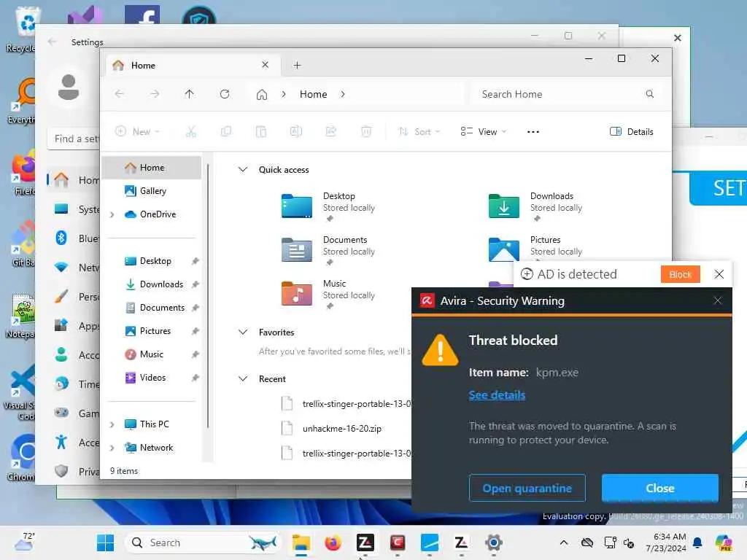Viewport: 747px width, 560px height.
Task: Click the search magnifier in Search Home
Action: [650, 94]
